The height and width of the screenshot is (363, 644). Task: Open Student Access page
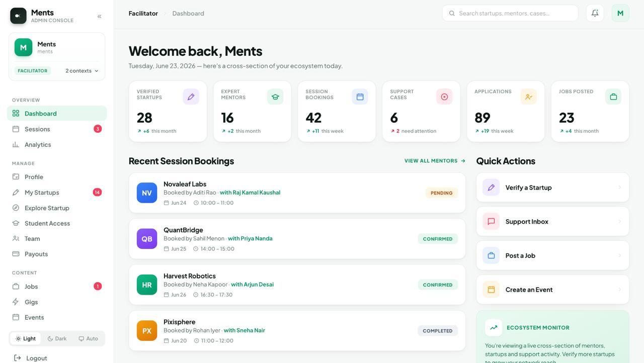click(57, 223)
